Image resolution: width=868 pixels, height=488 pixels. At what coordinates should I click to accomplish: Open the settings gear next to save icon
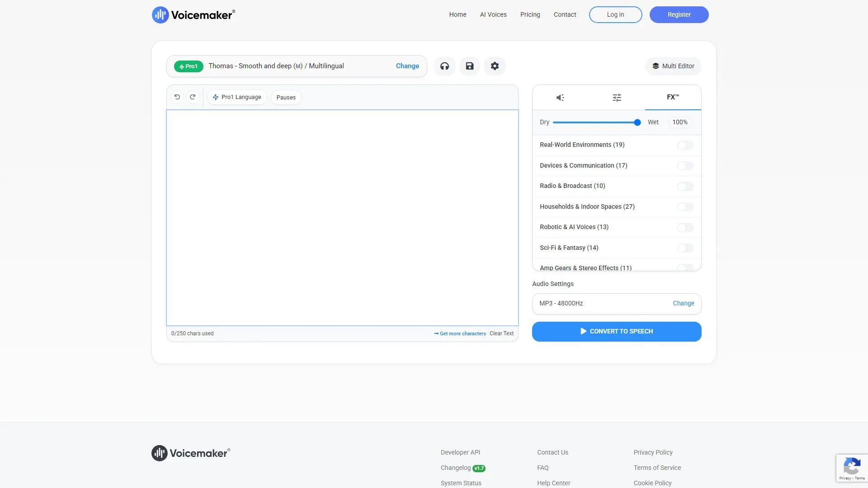pyautogui.click(x=495, y=66)
